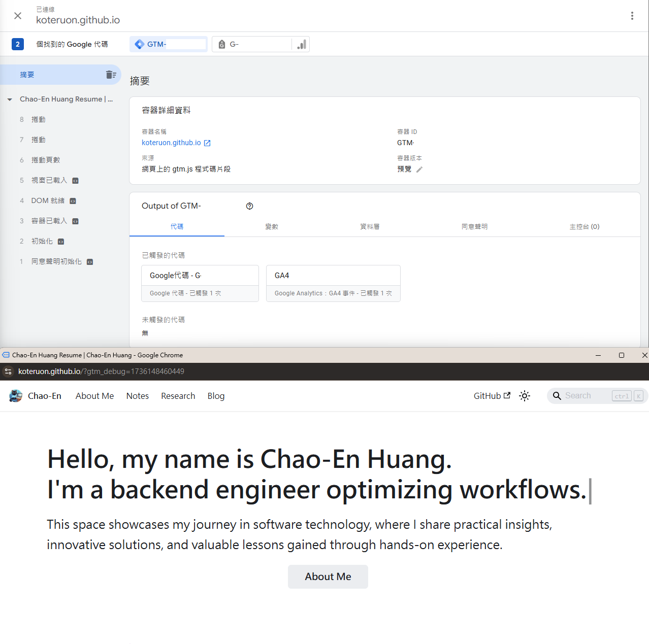Open help via question mark beside Output of GTM
This screenshot has height=644, width=649.
pos(249,206)
